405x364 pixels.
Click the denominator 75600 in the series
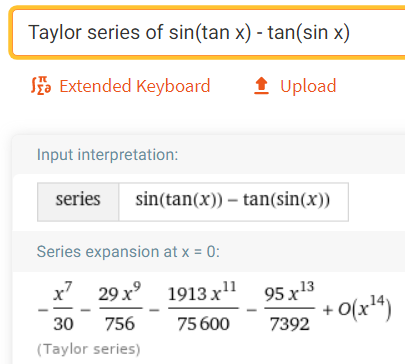(x=203, y=323)
